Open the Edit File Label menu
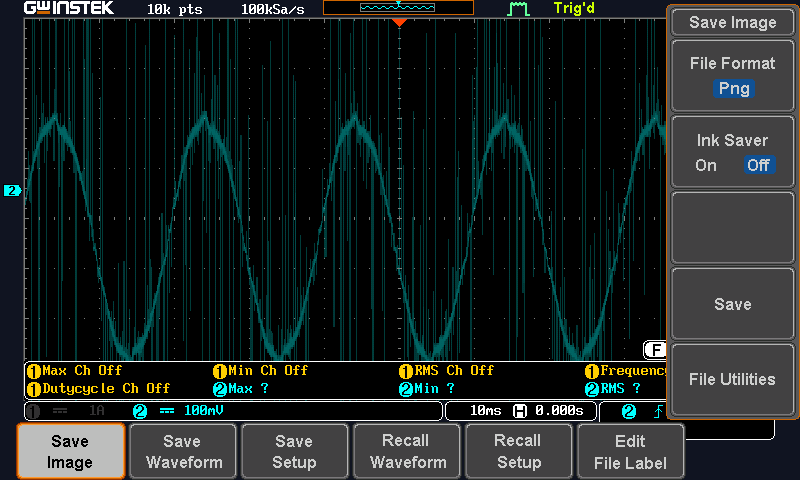The height and width of the screenshot is (480, 800). 630,451
